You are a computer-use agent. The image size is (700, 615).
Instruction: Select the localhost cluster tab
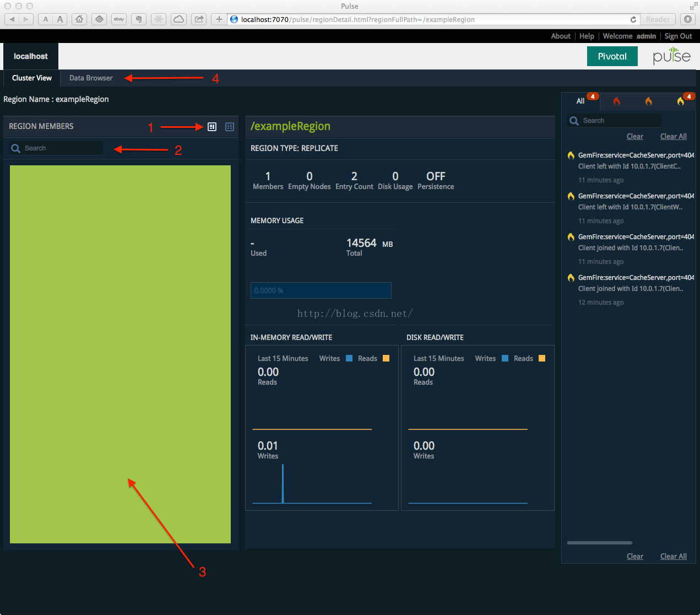[x=31, y=56]
